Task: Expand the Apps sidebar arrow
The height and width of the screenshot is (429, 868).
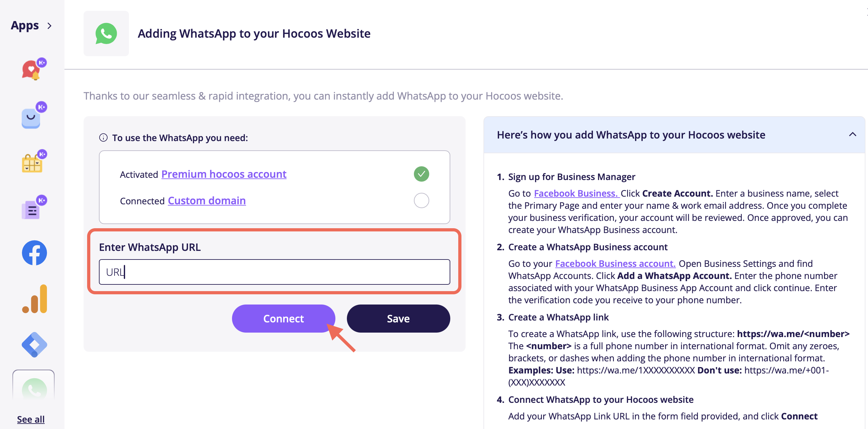Action: (x=49, y=26)
